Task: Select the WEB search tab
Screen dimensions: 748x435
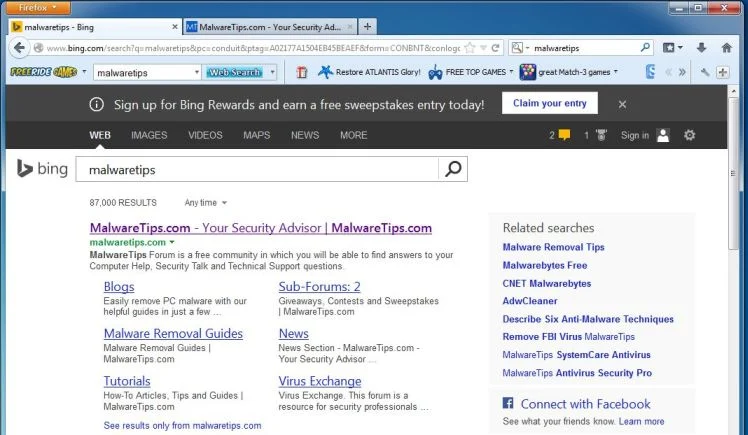Action: pos(100,135)
